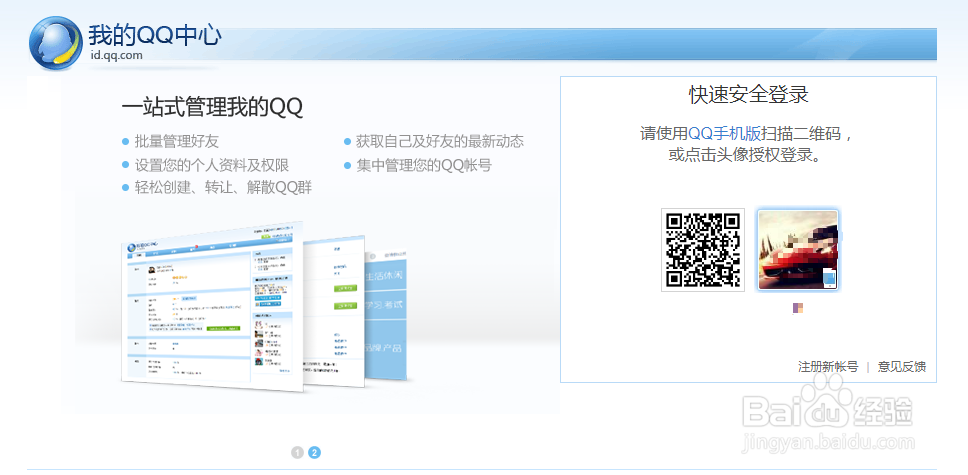Click the 一站式管理我的QQ headline
This screenshot has width=968, height=475.
point(212,107)
